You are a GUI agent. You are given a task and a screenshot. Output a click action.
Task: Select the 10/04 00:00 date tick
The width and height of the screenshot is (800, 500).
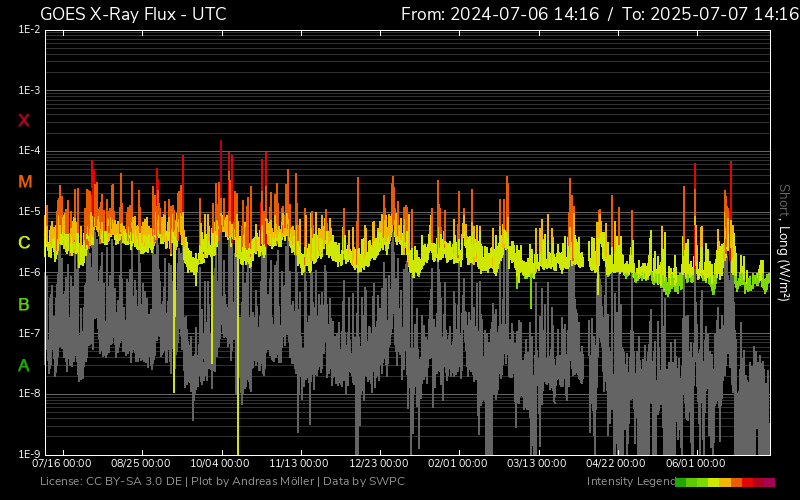pyautogui.click(x=219, y=464)
